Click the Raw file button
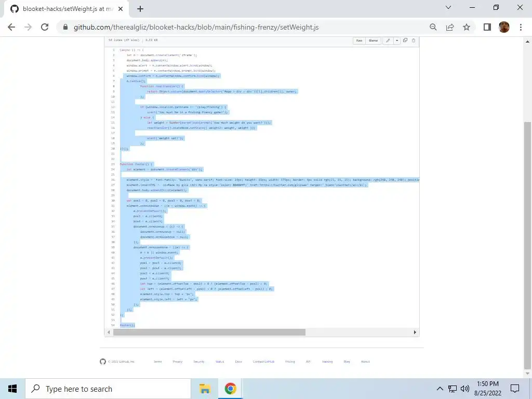The width and height of the screenshot is (532, 399). click(359, 41)
